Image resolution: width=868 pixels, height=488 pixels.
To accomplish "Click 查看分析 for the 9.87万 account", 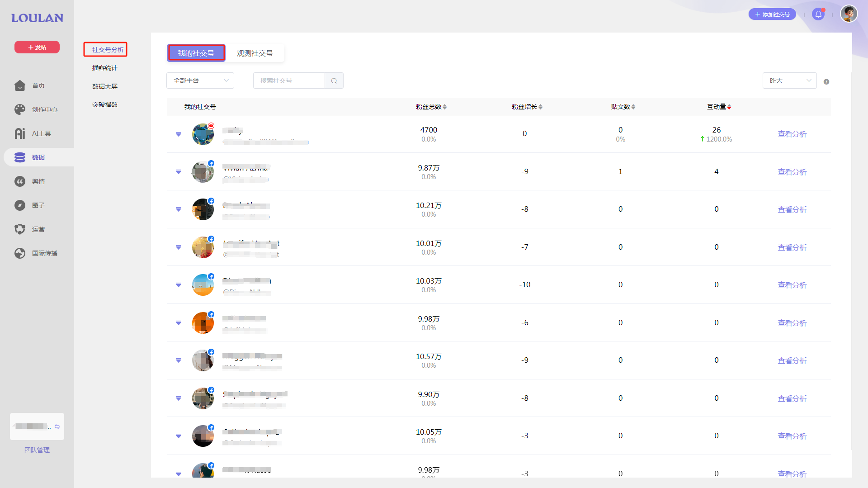I will coord(792,172).
